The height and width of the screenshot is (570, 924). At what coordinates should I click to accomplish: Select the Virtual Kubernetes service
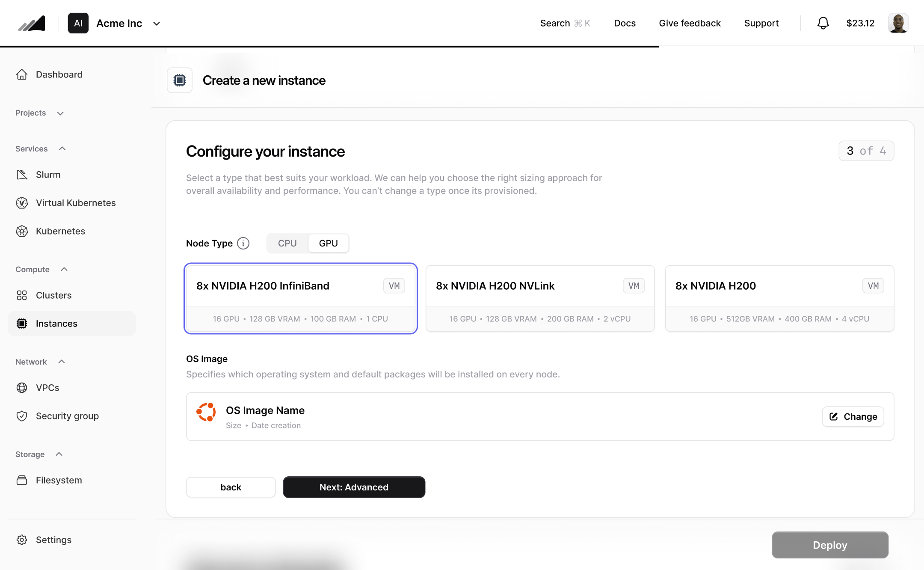point(75,202)
